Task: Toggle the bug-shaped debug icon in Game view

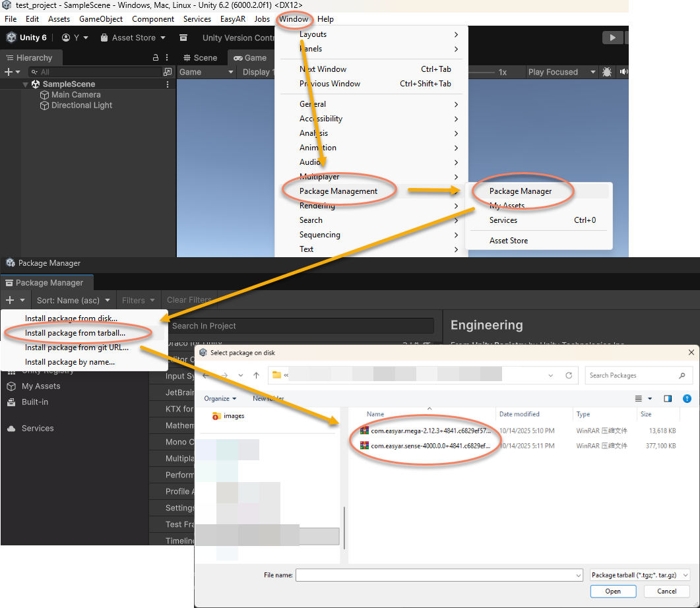Action: pos(607,72)
